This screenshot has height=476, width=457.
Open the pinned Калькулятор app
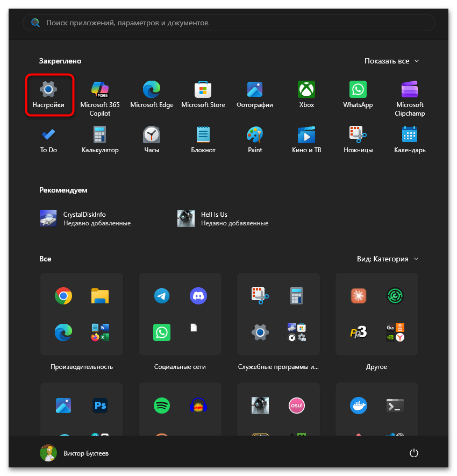click(x=100, y=140)
